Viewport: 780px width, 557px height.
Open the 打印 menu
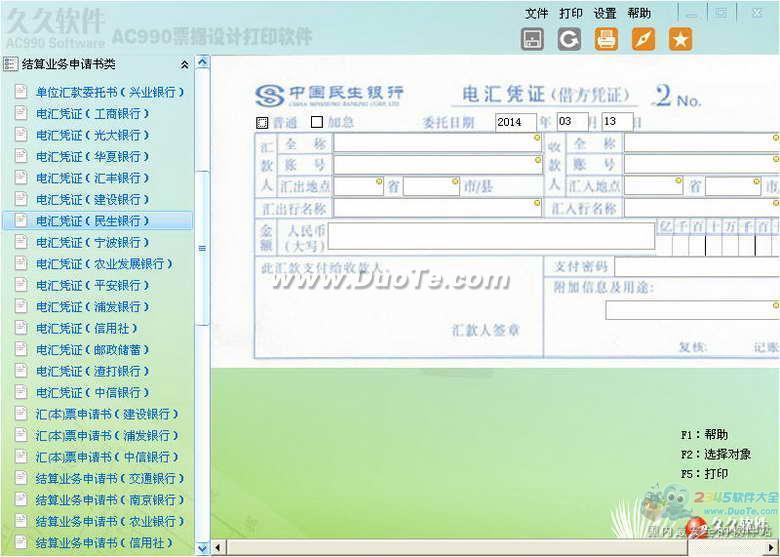tap(571, 13)
